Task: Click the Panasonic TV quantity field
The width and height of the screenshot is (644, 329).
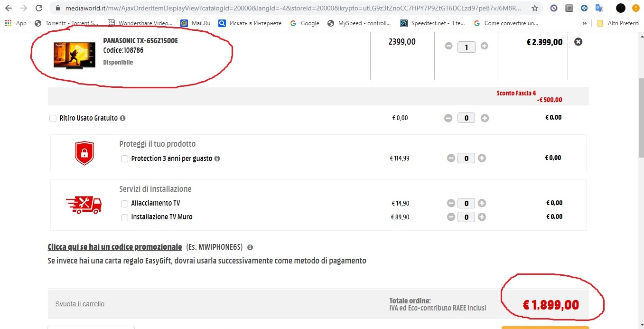Action: (467, 47)
